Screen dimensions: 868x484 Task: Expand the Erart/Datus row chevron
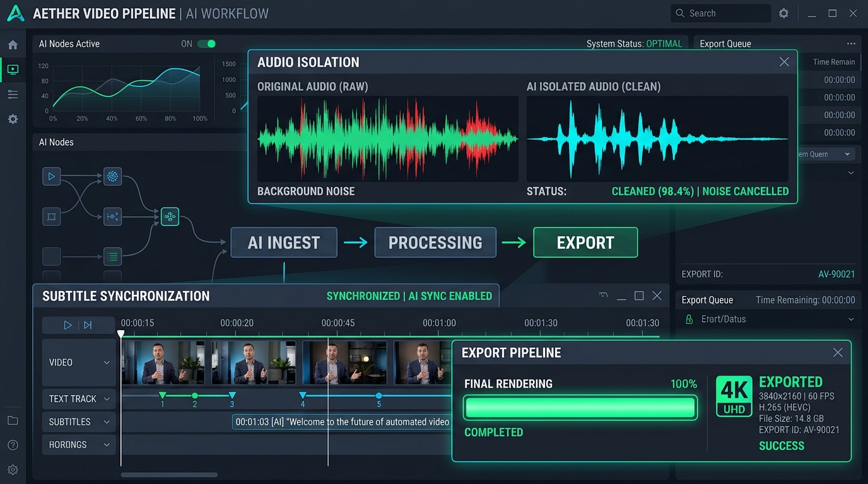[850, 320]
